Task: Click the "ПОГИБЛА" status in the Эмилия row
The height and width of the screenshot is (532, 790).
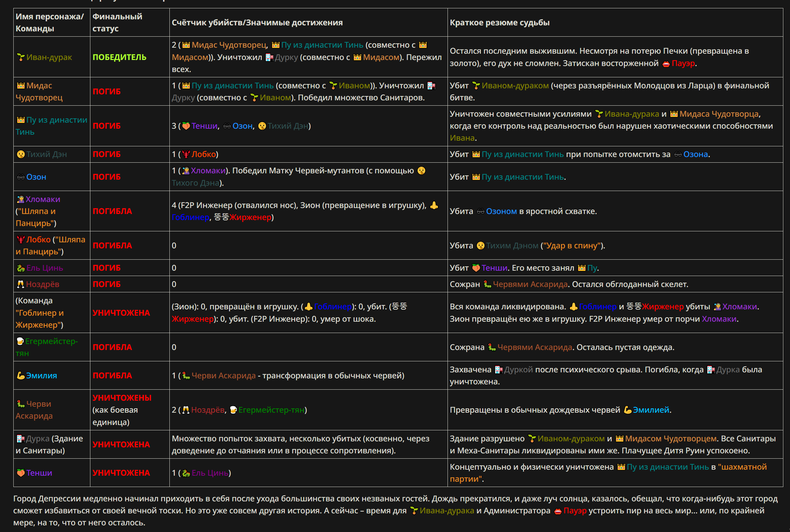Action: [112, 376]
